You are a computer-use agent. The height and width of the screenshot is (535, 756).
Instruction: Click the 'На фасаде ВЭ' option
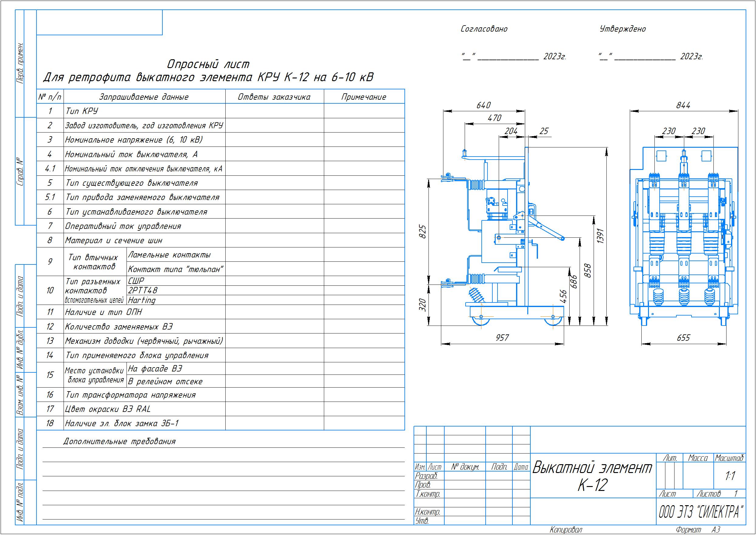(155, 369)
